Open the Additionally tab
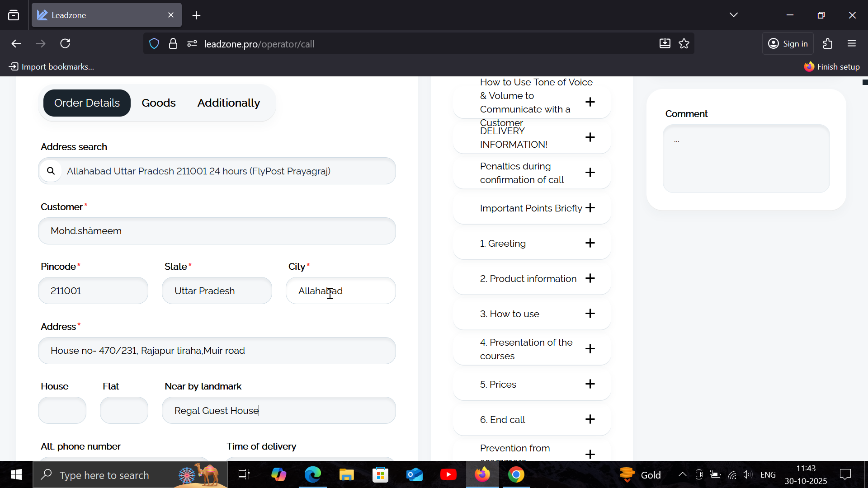868x488 pixels. (x=228, y=103)
